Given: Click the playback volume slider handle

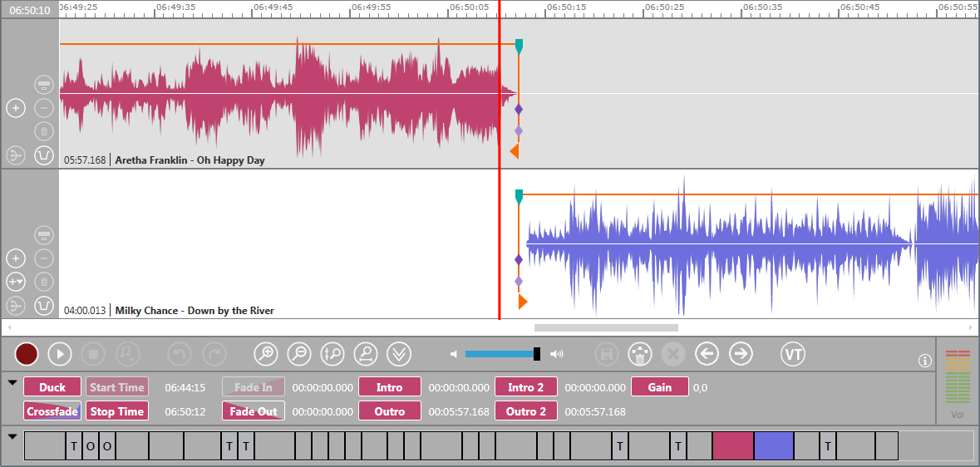Looking at the screenshot, I should pos(537,354).
